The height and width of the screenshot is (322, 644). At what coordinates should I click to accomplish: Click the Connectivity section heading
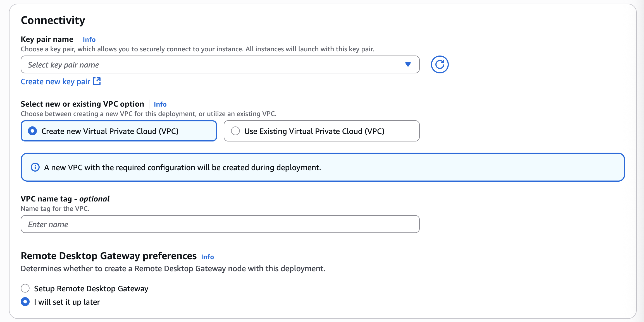tap(53, 20)
